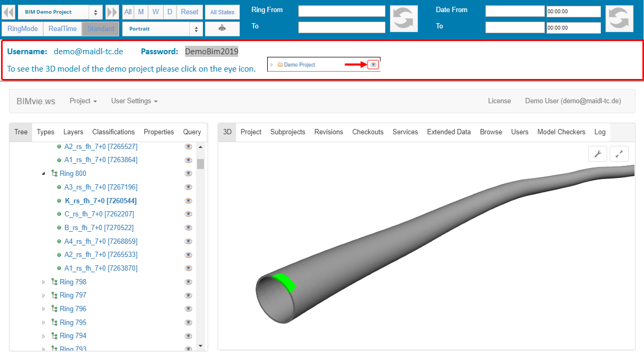644x357 pixels.
Task: Click the Ring From input field
Action: click(x=341, y=11)
